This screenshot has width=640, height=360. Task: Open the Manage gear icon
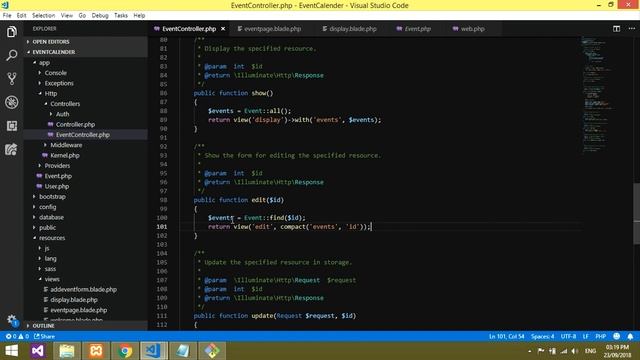click(x=11, y=320)
